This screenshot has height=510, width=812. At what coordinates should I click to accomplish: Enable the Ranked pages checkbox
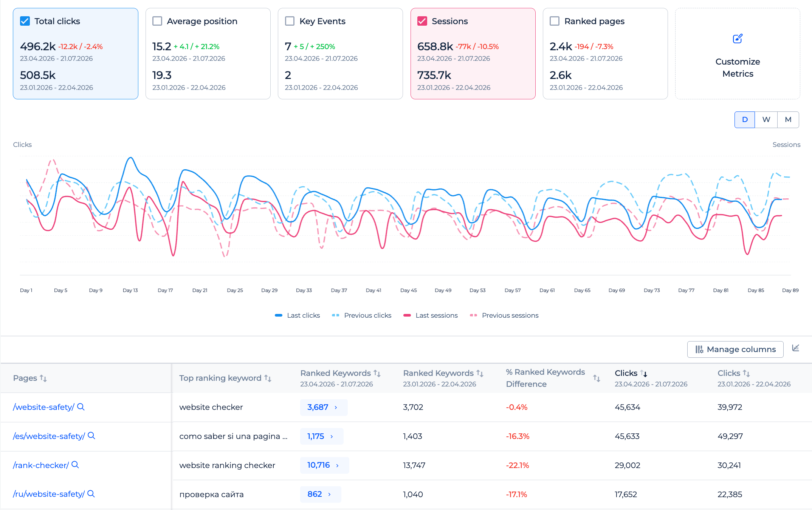click(555, 21)
